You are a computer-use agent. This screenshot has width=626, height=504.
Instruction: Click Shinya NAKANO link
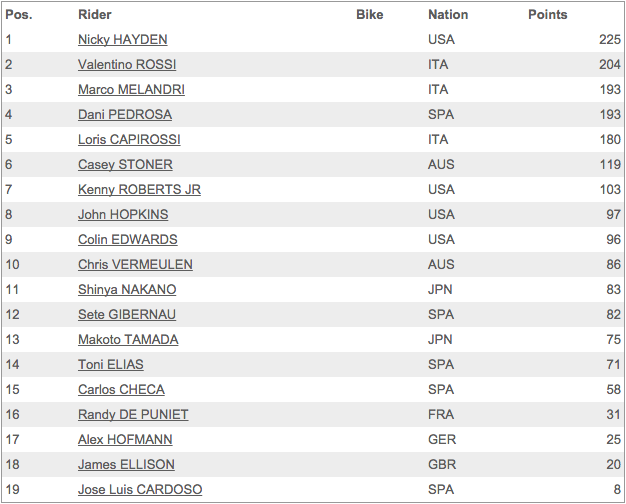[127, 290]
